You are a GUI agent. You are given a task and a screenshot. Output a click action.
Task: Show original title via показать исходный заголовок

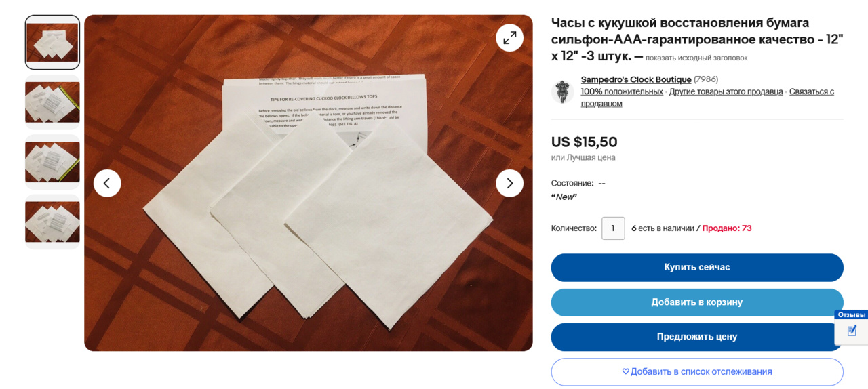tap(696, 58)
